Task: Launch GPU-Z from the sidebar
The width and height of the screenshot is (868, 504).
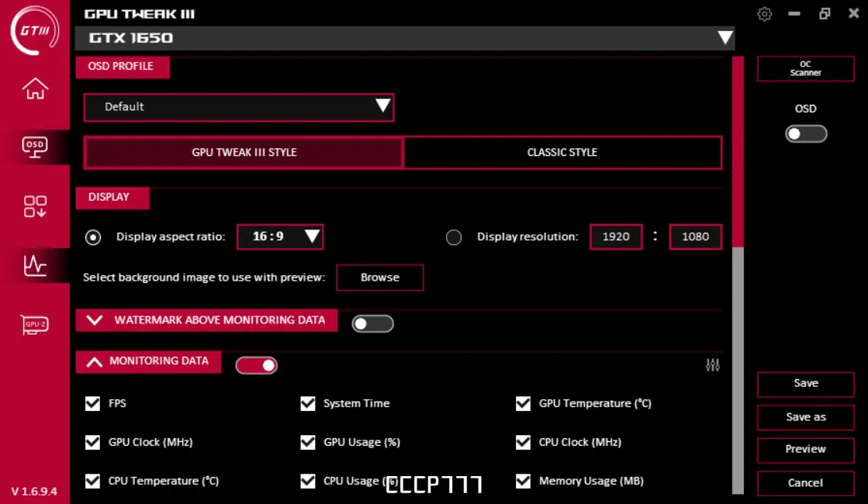Action: (x=35, y=325)
